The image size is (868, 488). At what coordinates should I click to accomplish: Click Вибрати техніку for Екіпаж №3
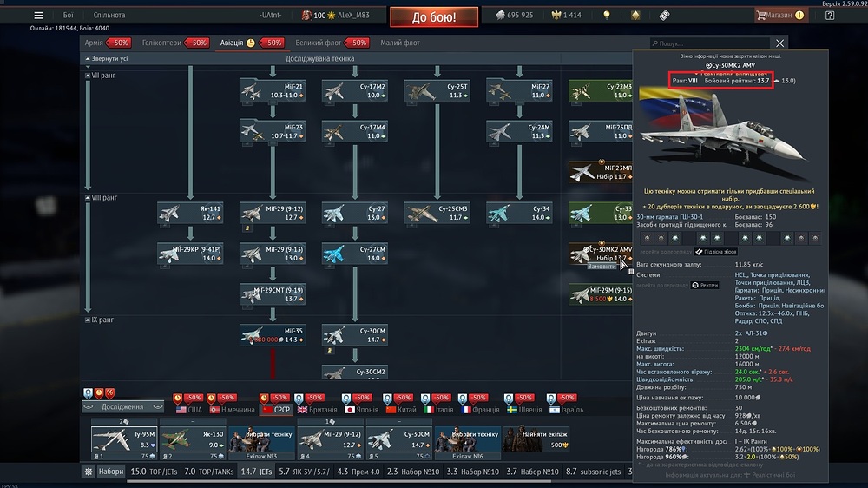tap(261, 439)
